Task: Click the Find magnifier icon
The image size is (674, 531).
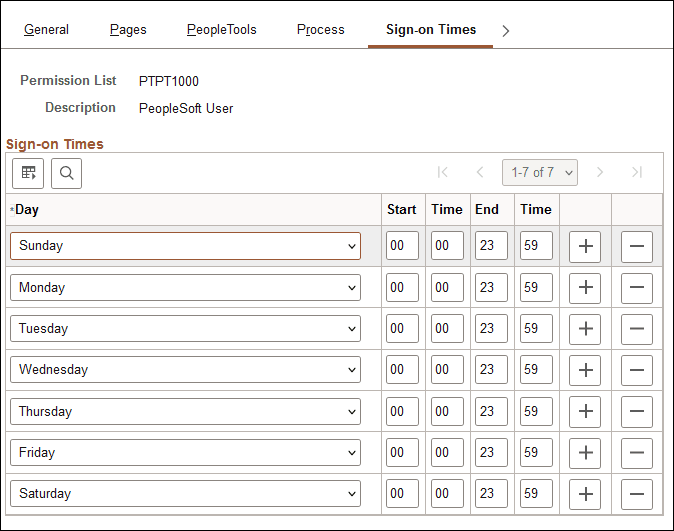Action: 66,173
